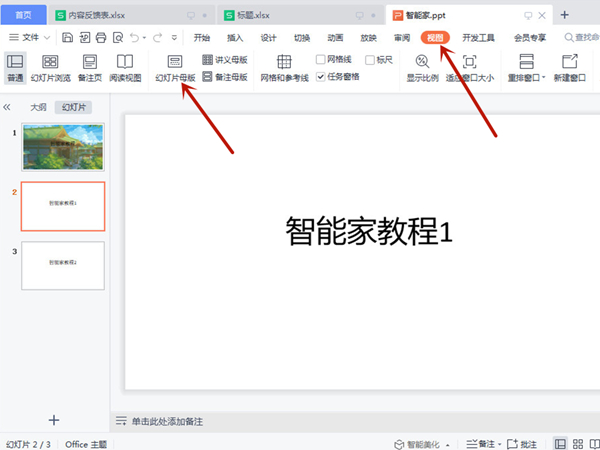Screen dimensions: 600x450
Task: Enable the 标尺 ruler checkbox
Action: [x=371, y=60]
